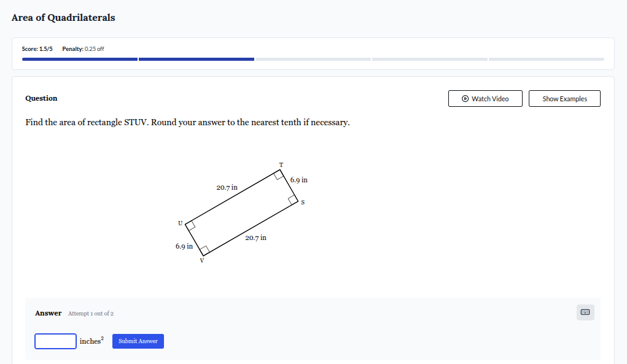Click the circular play symbol in the video button
Viewport: 627px width, 364px height.
pyautogui.click(x=464, y=98)
